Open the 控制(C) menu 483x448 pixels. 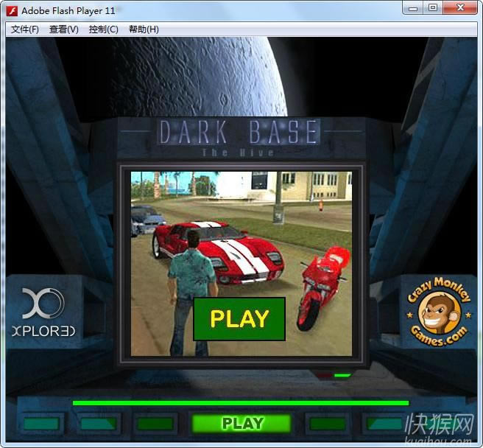click(x=103, y=29)
